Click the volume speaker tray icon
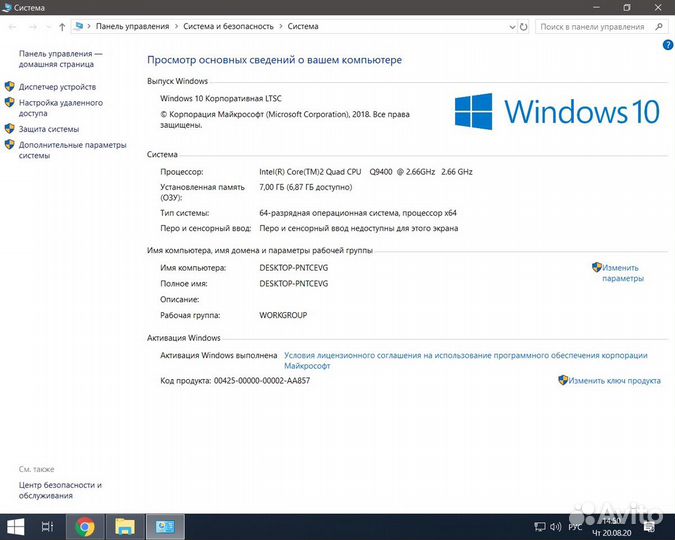Screen dimensions: 675x540 [555, 527]
